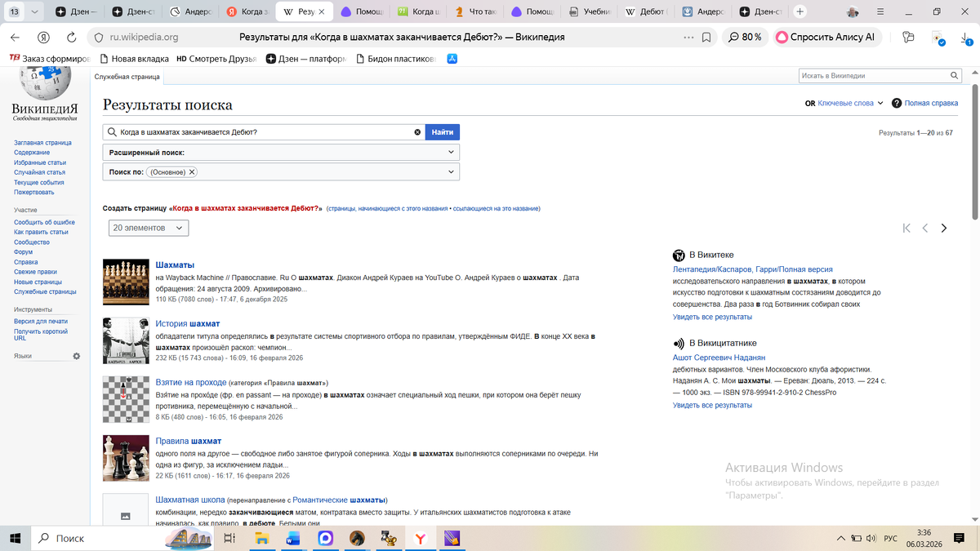The height and width of the screenshot is (551, 980).
Task: Click 'Получить короткий URL' tool
Action: coord(40,334)
